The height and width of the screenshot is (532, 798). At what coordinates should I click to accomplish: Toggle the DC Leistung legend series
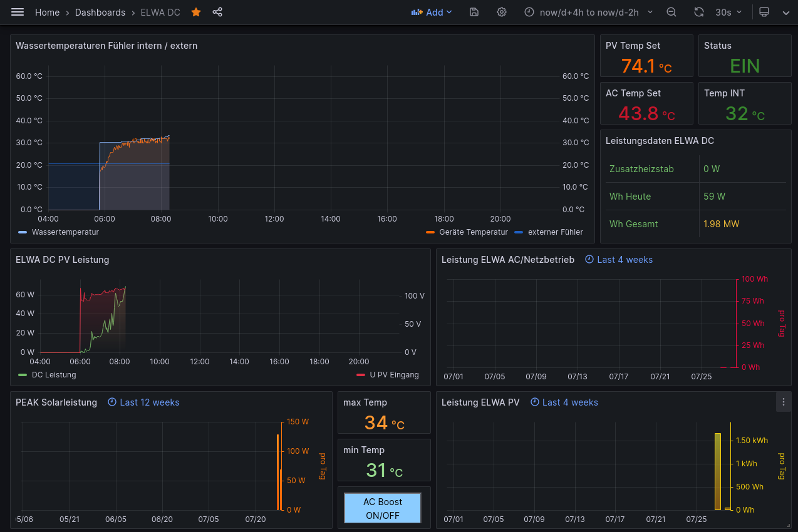coord(53,375)
